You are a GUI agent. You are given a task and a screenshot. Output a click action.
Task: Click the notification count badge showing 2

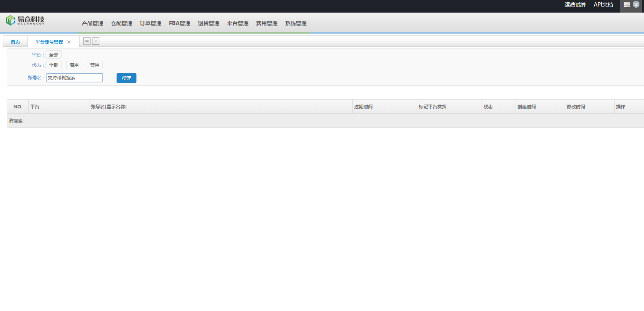tap(636, 5)
